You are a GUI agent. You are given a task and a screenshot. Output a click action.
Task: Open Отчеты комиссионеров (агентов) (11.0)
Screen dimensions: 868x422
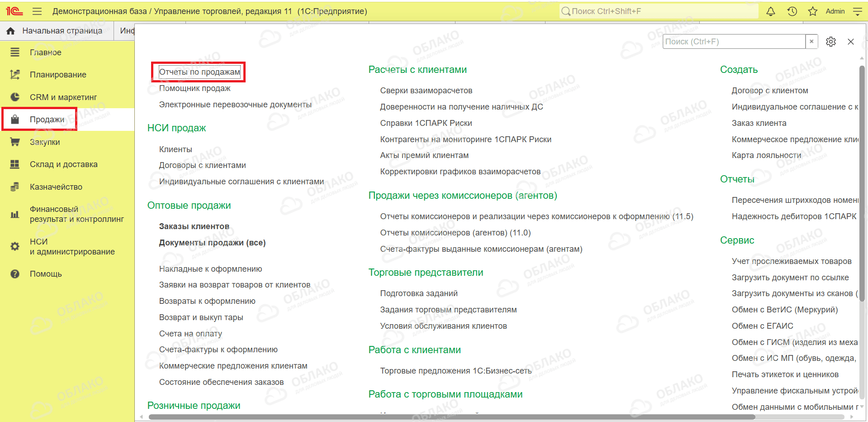pyautogui.click(x=455, y=233)
